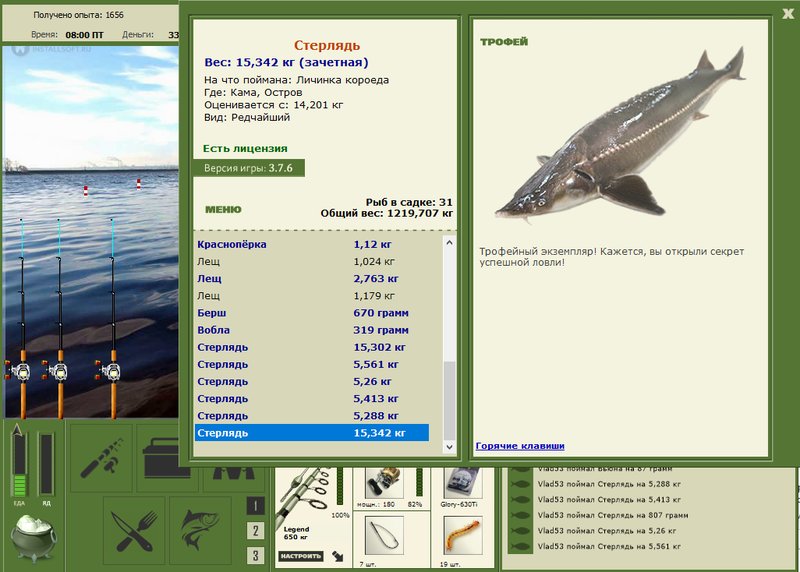Image resolution: width=800 pixels, height=572 pixels.
Task: Open the fish catalog icon
Action: tap(201, 531)
